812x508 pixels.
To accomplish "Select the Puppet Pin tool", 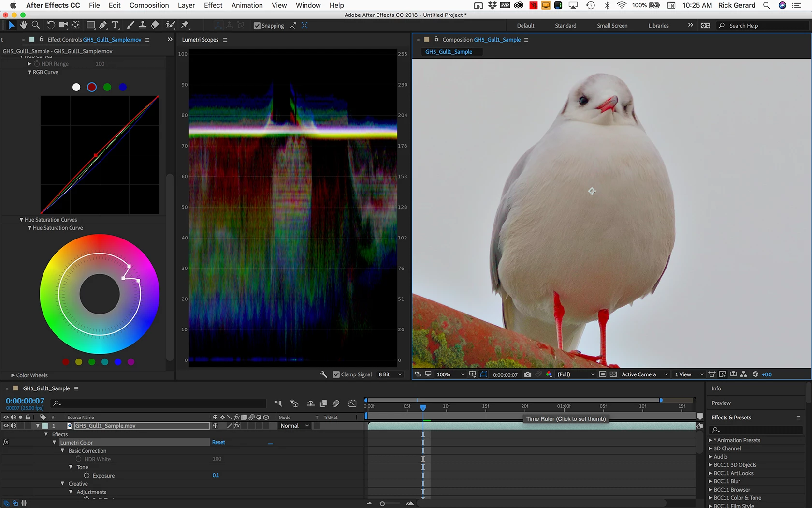I will [x=185, y=25].
